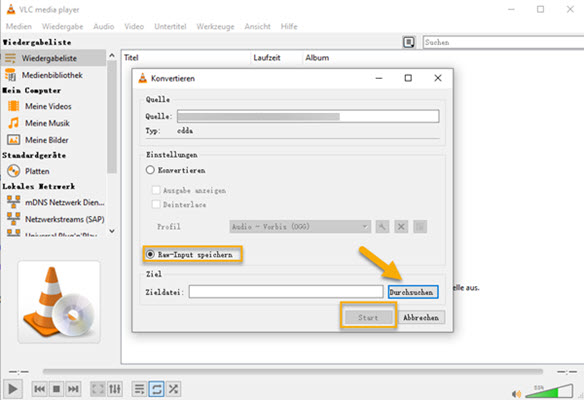
Task: Open the Ansicht menu
Action: 257,26
